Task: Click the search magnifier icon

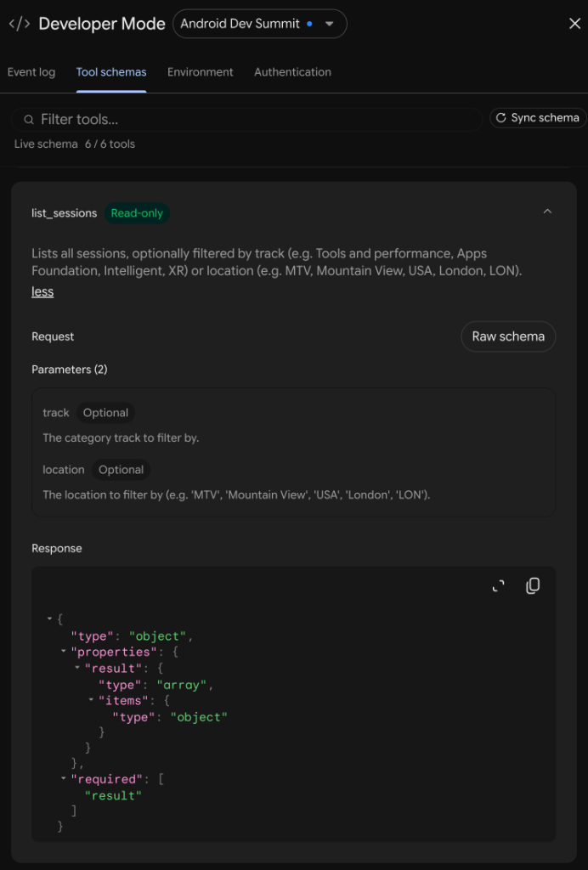Action: (x=29, y=119)
